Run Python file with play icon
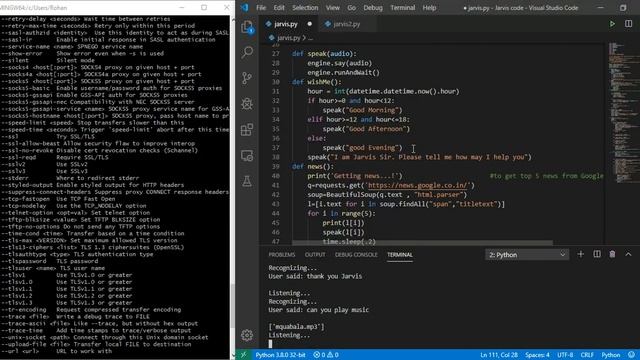Image resolution: width=640 pixels, height=360 pixels. point(612,24)
